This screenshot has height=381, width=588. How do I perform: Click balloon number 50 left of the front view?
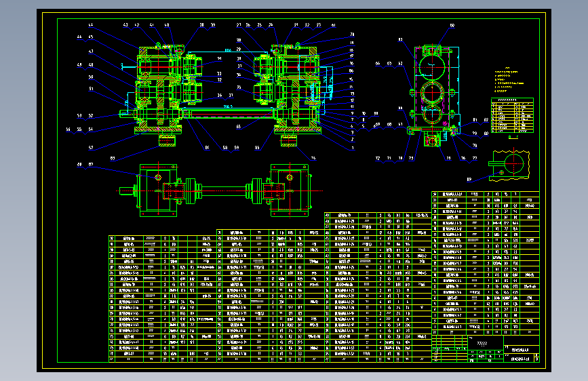click(91, 77)
